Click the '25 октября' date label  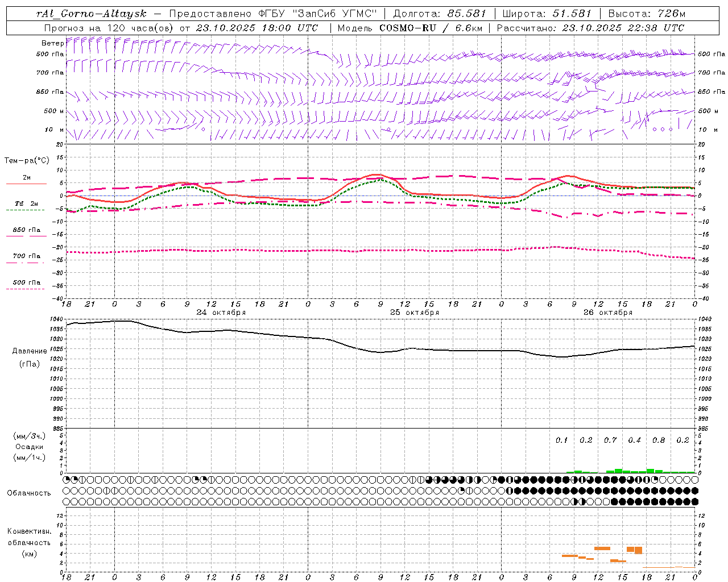click(415, 312)
